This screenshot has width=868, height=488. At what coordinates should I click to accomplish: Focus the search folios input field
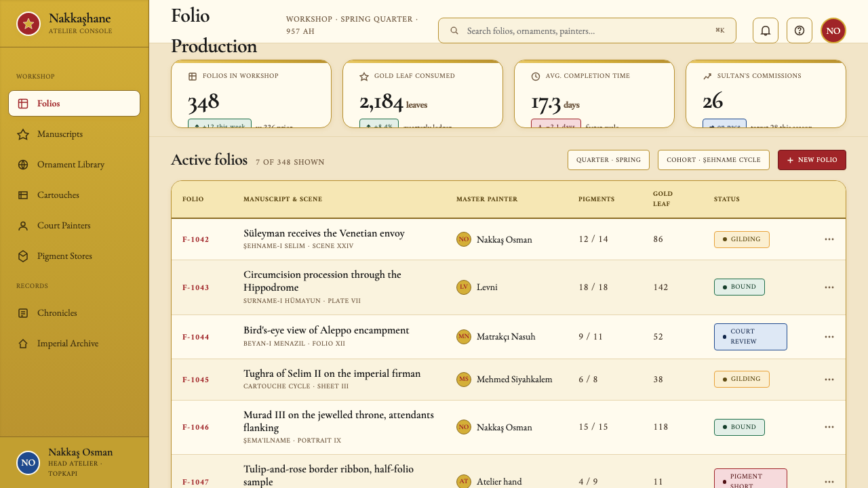[x=587, y=30]
